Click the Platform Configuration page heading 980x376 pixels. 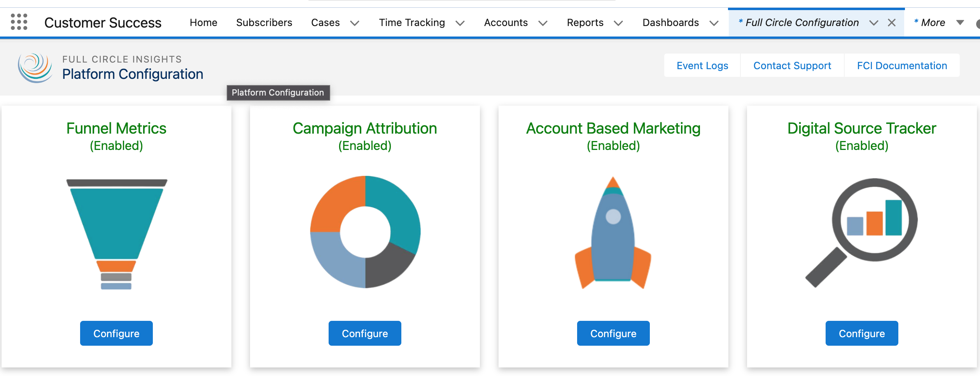click(133, 74)
